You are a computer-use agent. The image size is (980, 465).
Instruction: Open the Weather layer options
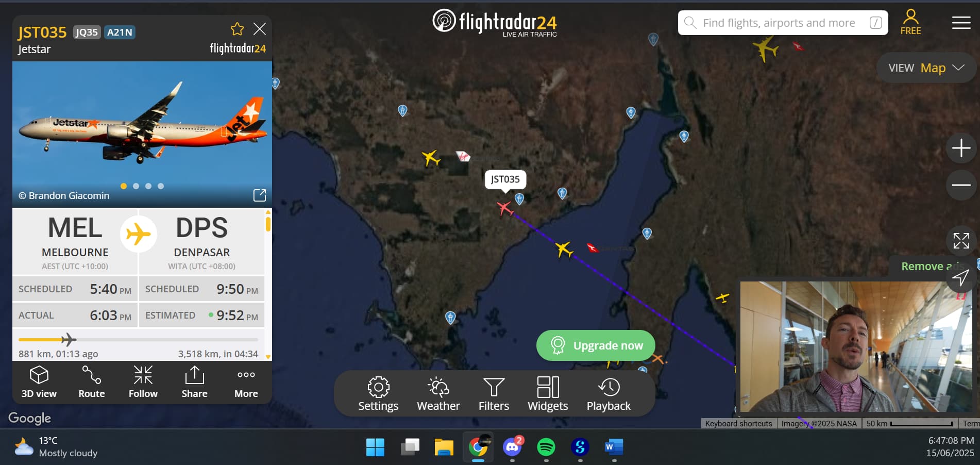coord(438,394)
